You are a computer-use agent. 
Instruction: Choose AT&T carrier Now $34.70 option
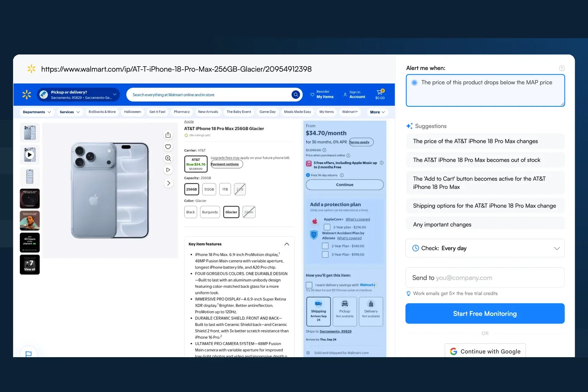click(196, 164)
